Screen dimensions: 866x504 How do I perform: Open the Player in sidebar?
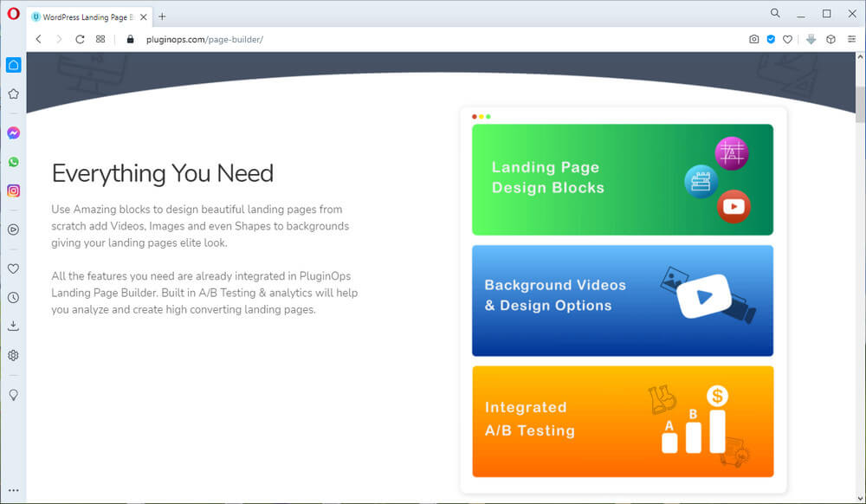click(x=13, y=229)
